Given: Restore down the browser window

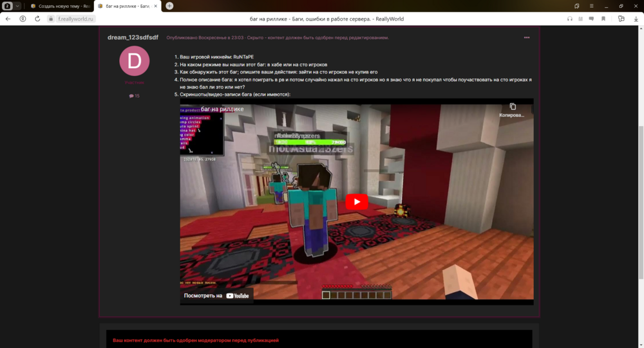Looking at the screenshot, I should [x=621, y=6].
